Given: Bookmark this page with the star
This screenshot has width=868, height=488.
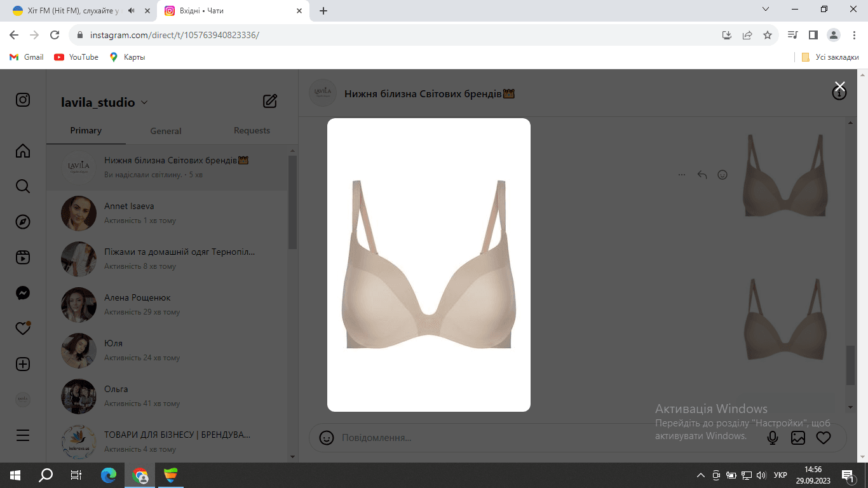Looking at the screenshot, I should point(768,35).
